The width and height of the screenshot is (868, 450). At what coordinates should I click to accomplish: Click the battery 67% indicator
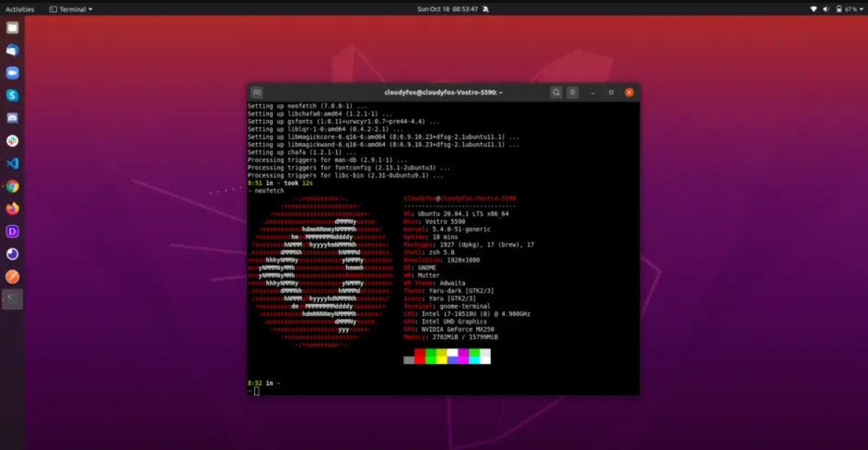846,9
